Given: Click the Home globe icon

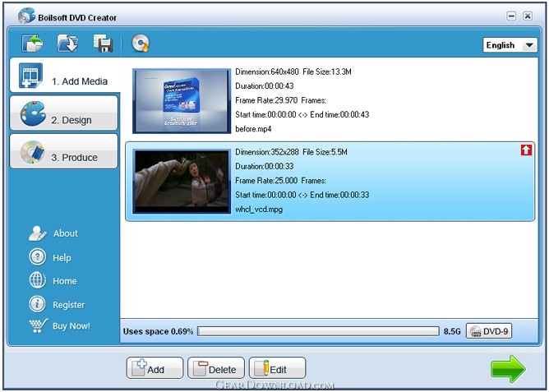Looking at the screenshot, I should coord(37,280).
